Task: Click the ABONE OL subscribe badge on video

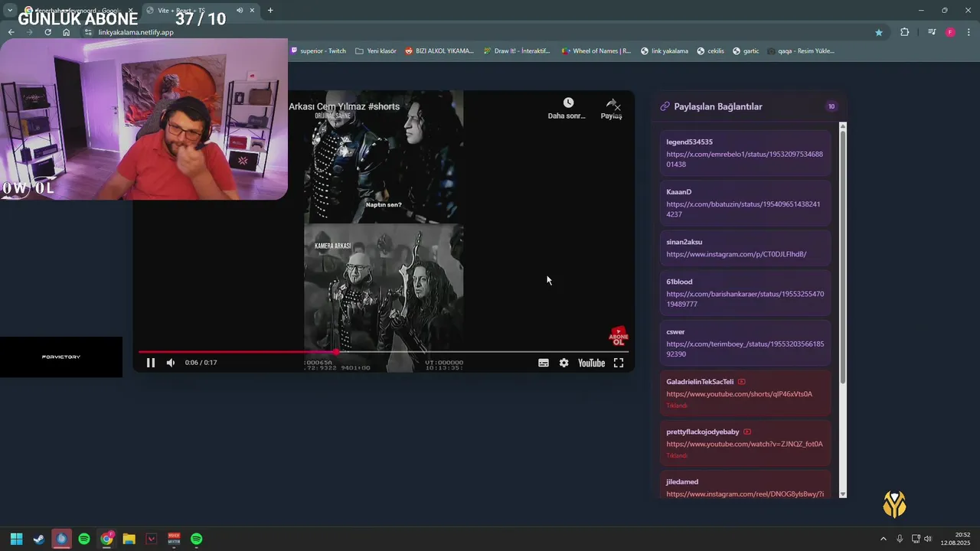Action: (619, 336)
